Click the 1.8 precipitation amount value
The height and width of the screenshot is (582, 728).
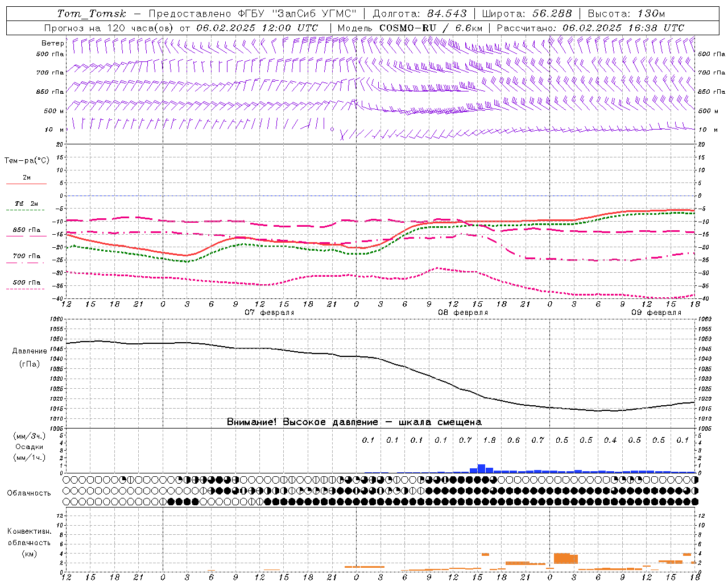pos(489,440)
